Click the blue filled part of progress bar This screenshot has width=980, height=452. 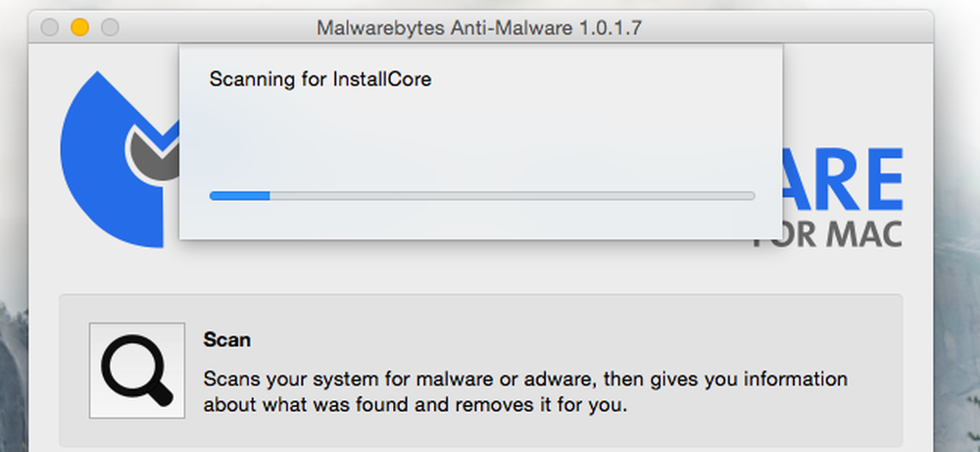[239, 196]
